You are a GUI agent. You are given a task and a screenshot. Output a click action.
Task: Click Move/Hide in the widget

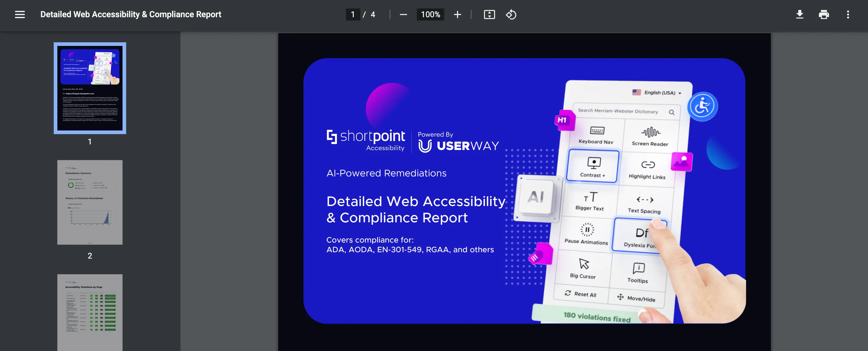click(636, 298)
